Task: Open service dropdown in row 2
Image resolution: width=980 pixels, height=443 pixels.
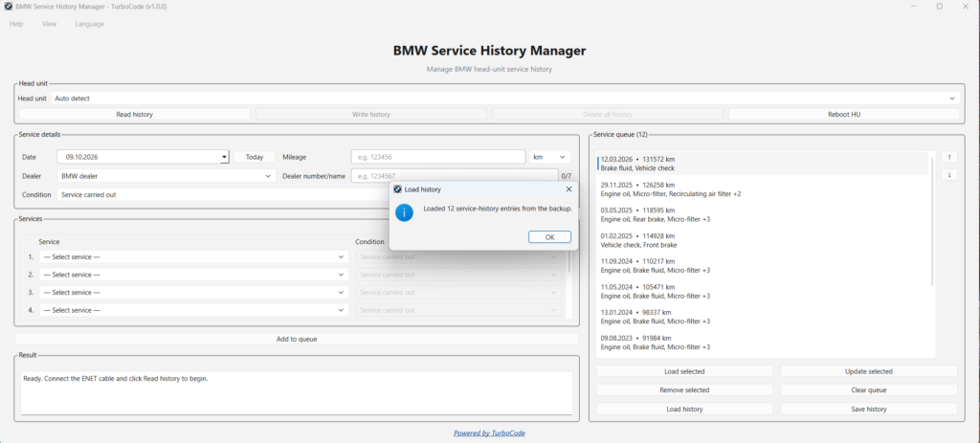Action: (x=193, y=275)
